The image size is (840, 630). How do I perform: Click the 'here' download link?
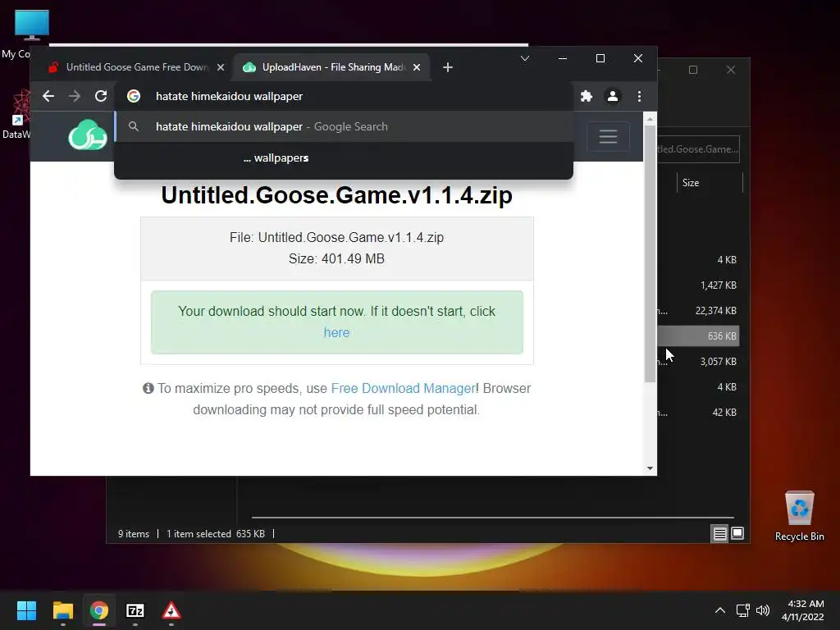pyautogui.click(x=336, y=333)
